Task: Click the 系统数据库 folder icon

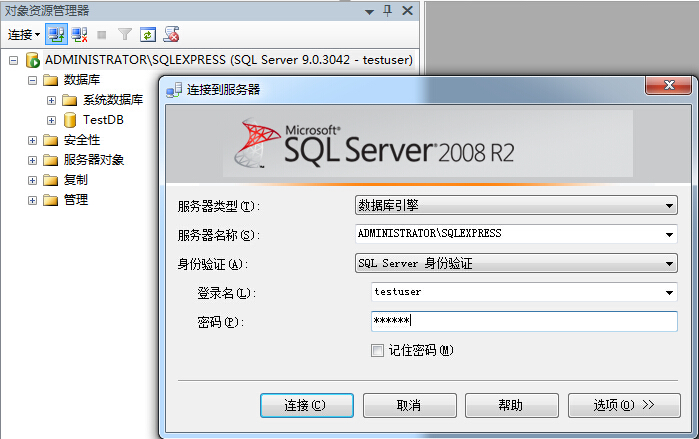Action: pyautogui.click(x=70, y=100)
